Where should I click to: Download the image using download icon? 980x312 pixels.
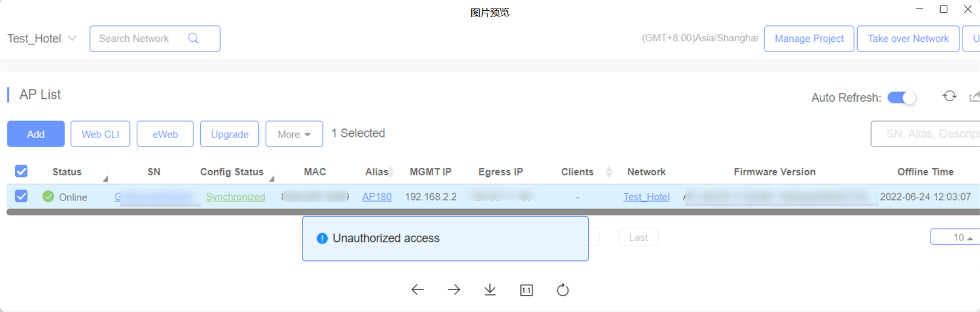tap(490, 290)
